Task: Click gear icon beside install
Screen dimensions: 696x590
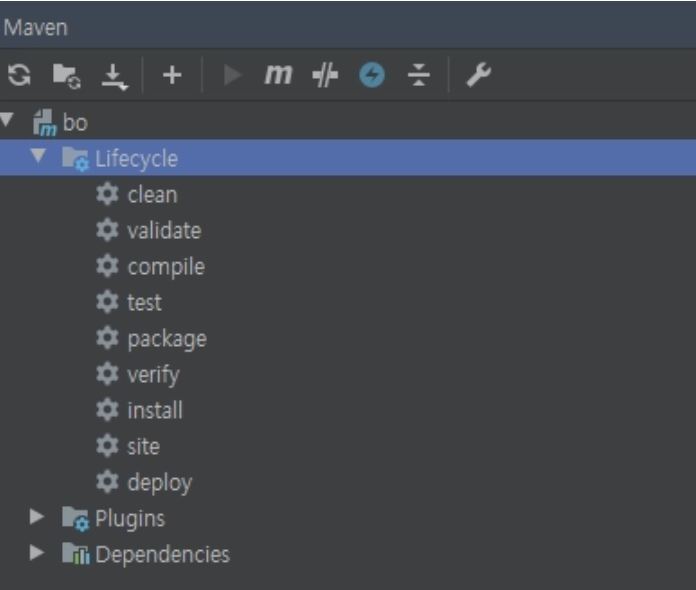Action: [x=107, y=409]
